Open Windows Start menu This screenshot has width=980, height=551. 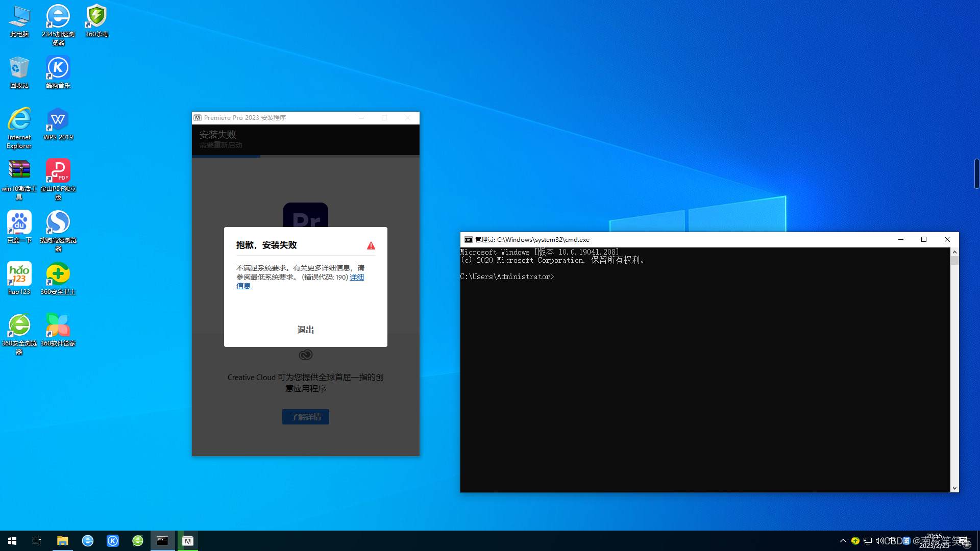12,541
